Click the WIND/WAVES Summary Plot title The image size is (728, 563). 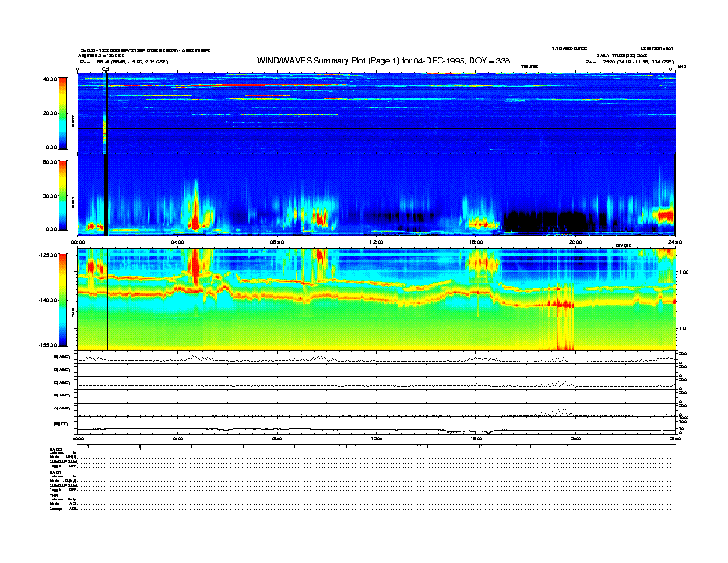pos(383,61)
